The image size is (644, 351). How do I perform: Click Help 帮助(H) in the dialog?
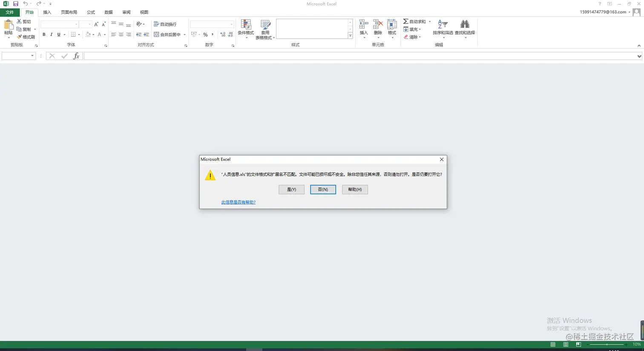pos(355,189)
